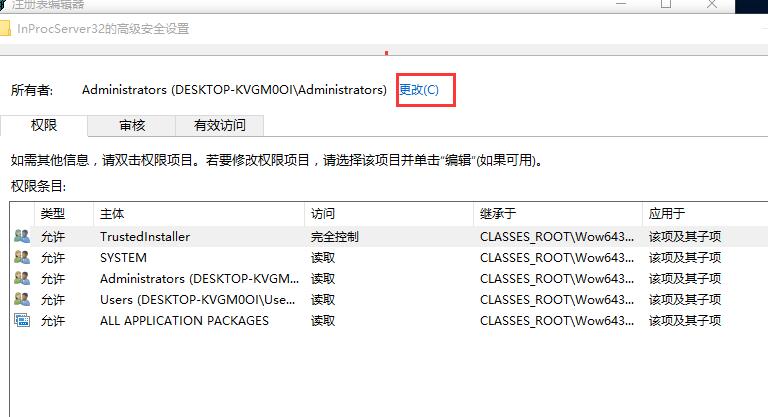Switch to the 权限 tab
Image resolution: width=768 pixels, height=417 pixels.
point(44,126)
